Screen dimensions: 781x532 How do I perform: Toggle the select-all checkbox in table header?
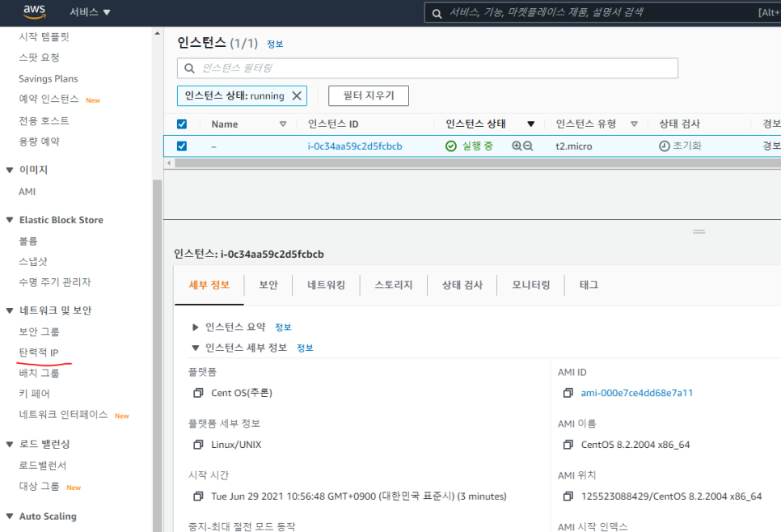(x=182, y=124)
